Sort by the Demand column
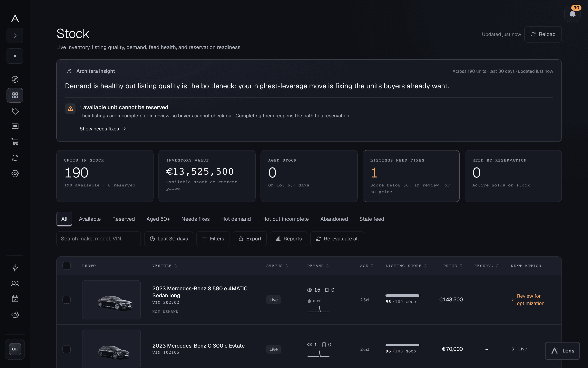Viewport: 588px width, 368px height. [318, 266]
